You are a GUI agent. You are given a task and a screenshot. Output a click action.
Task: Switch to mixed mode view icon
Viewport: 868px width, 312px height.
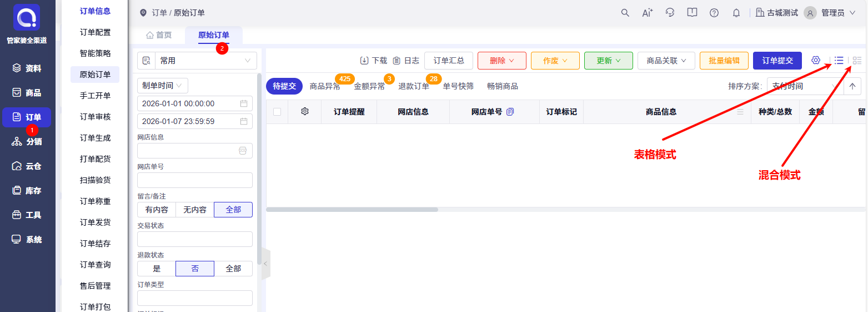[x=857, y=60]
